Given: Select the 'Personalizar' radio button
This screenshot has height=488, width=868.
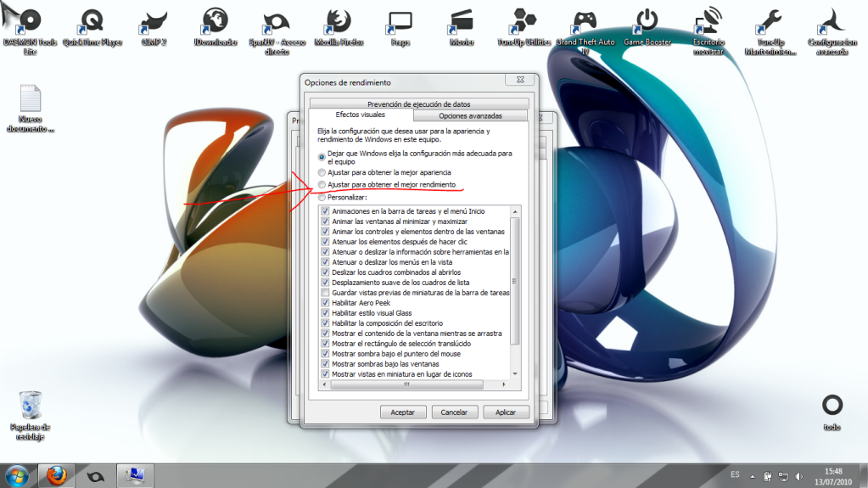Looking at the screenshot, I should point(322,197).
